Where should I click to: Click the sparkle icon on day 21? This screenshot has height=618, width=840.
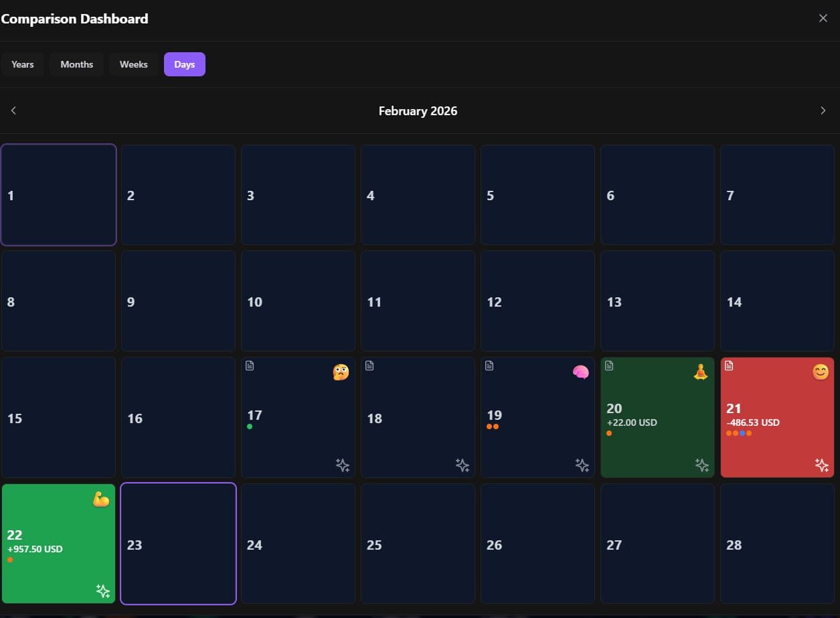[x=821, y=465]
